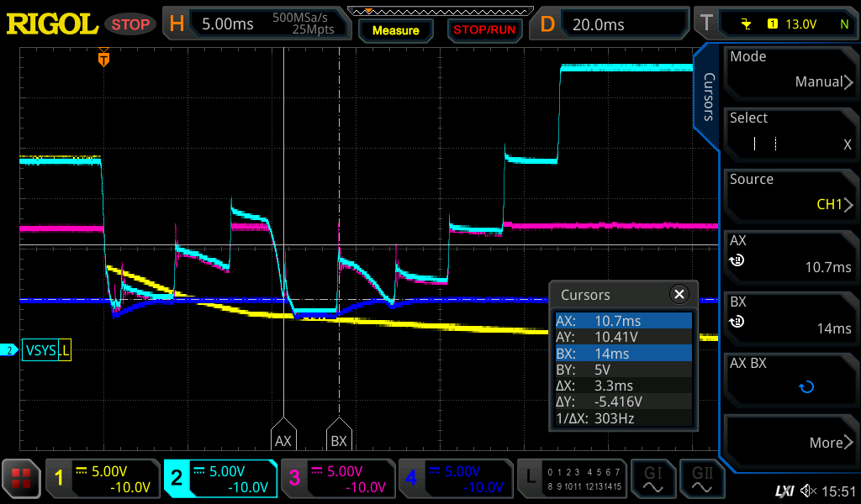This screenshot has height=504, width=861.
Task: Select the AY: 10.41V row
Action: click(623, 337)
